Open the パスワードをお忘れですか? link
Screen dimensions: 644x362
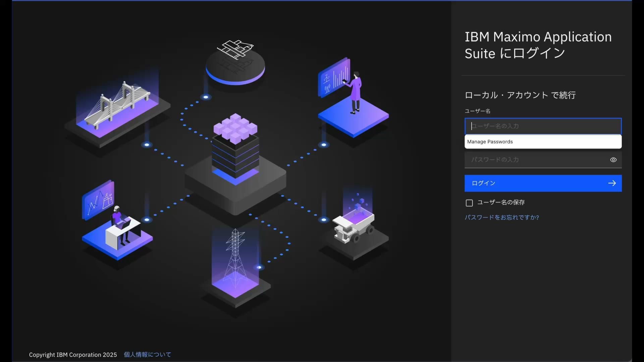[501, 218]
